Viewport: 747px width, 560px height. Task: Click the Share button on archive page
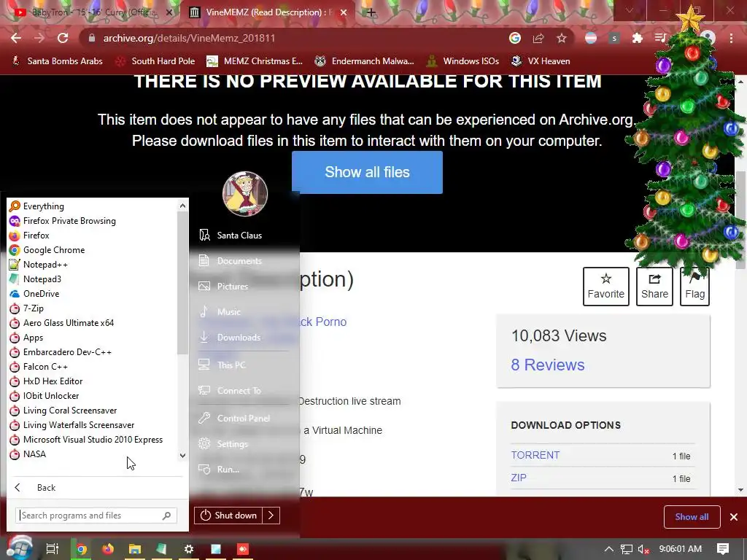[x=654, y=286]
